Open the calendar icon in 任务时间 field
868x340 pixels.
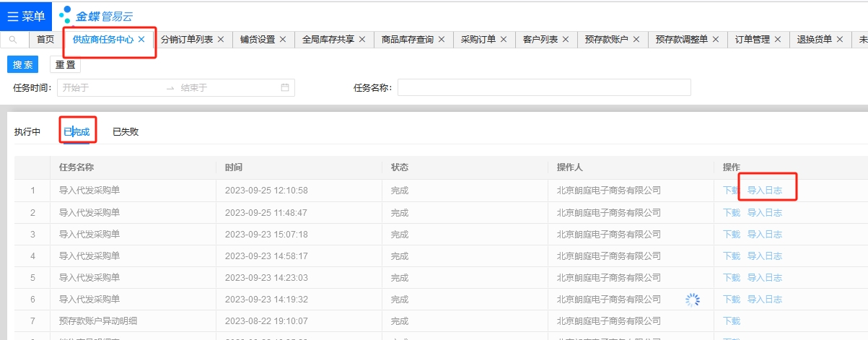click(285, 87)
